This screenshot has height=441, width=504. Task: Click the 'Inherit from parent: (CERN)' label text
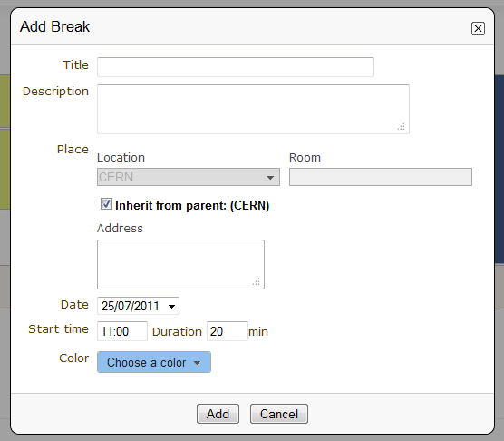(x=192, y=205)
